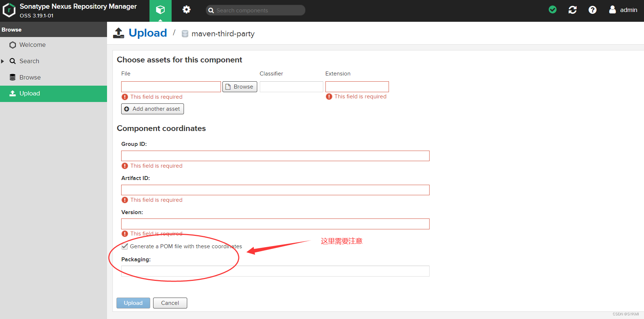Click the admin username label

click(629, 10)
